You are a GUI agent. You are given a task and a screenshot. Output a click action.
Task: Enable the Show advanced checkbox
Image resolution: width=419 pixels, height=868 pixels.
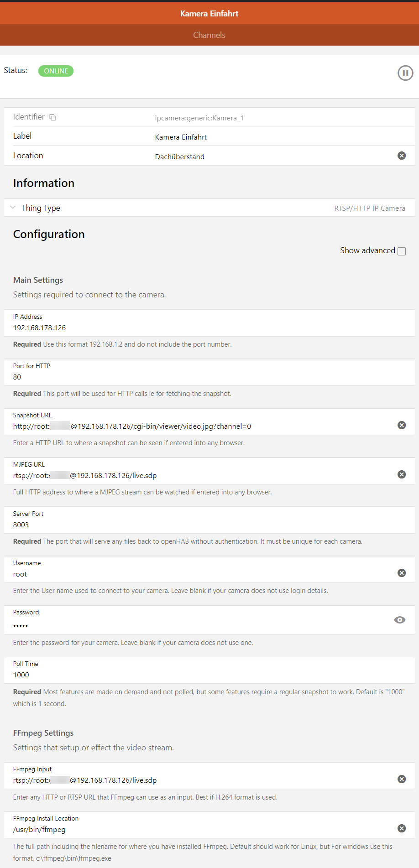coord(402,251)
